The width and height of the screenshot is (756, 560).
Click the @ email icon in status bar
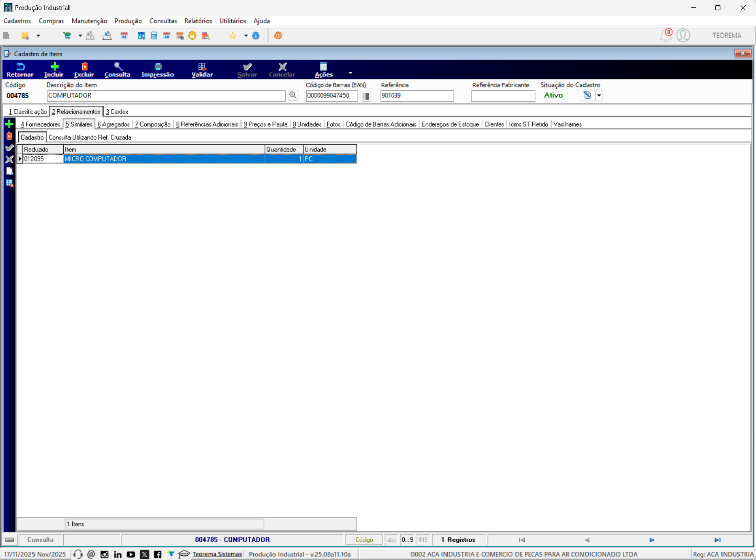(91, 554)
